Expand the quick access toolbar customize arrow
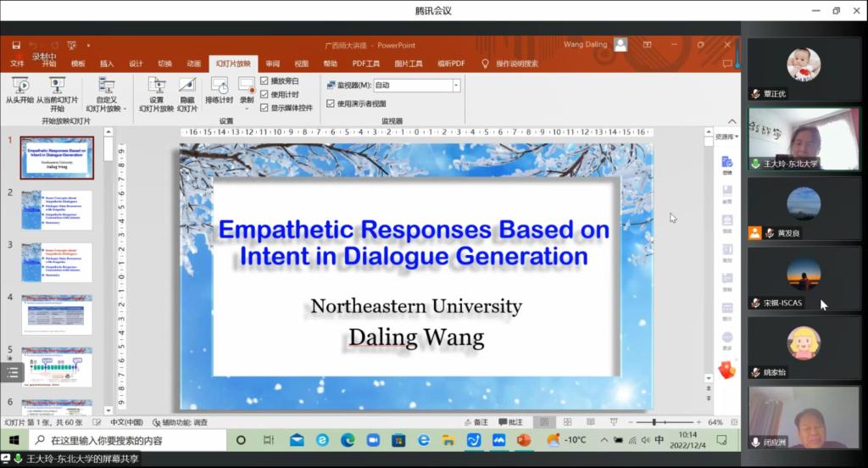The height and width of the screenshot is (468, 868). 88,46
